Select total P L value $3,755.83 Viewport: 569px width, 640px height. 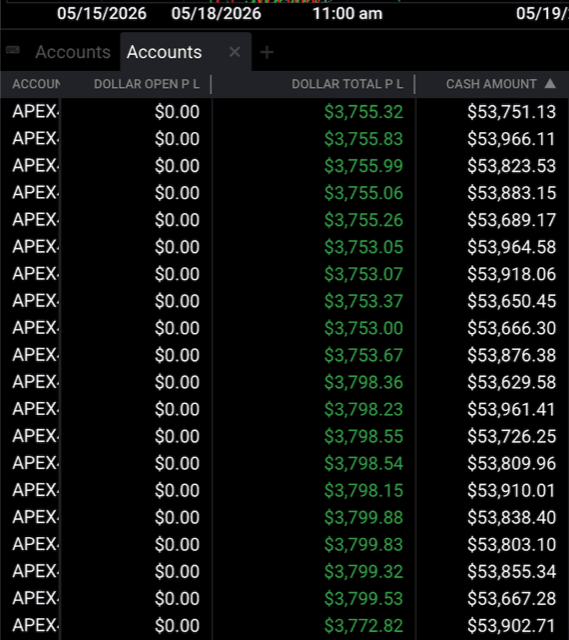(363, 139)
